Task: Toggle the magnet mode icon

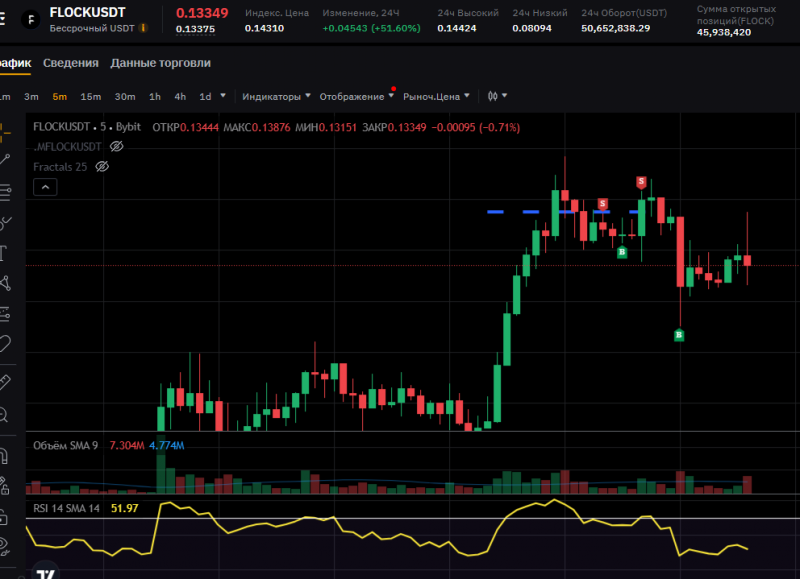Action: (x=4, y=456)
